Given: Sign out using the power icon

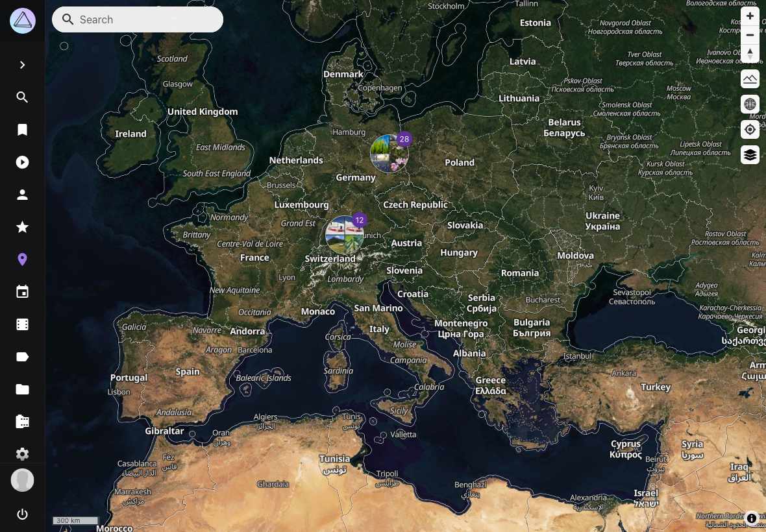Looking at the screenshot, I should 23,514.
